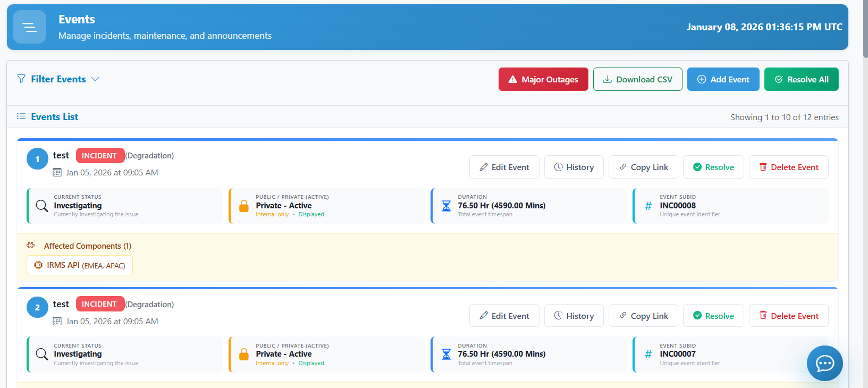Edit the first test event

pyautogui.click(x=504, y=167)
